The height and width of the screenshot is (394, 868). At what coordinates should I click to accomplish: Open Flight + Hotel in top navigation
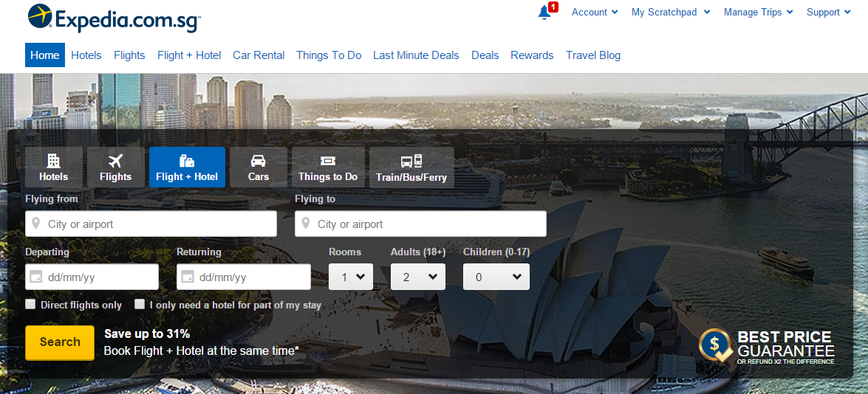189,55
